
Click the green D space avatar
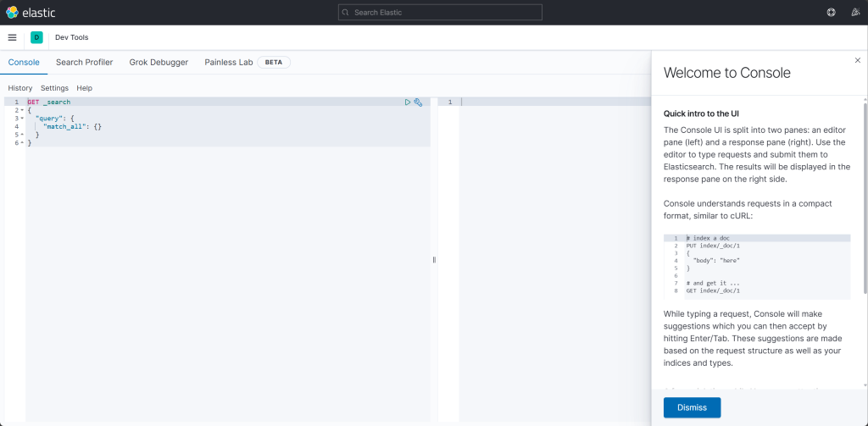[36, 37]
